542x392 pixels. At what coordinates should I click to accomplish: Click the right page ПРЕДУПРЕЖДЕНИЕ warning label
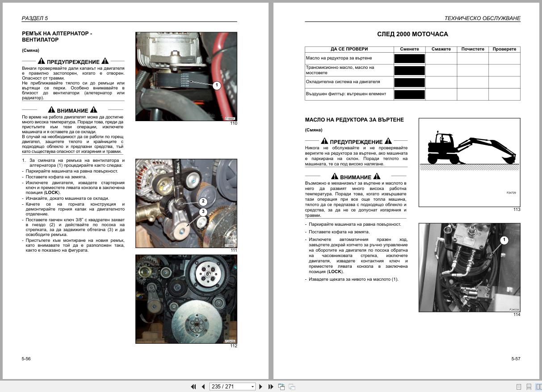coord(356,141)
